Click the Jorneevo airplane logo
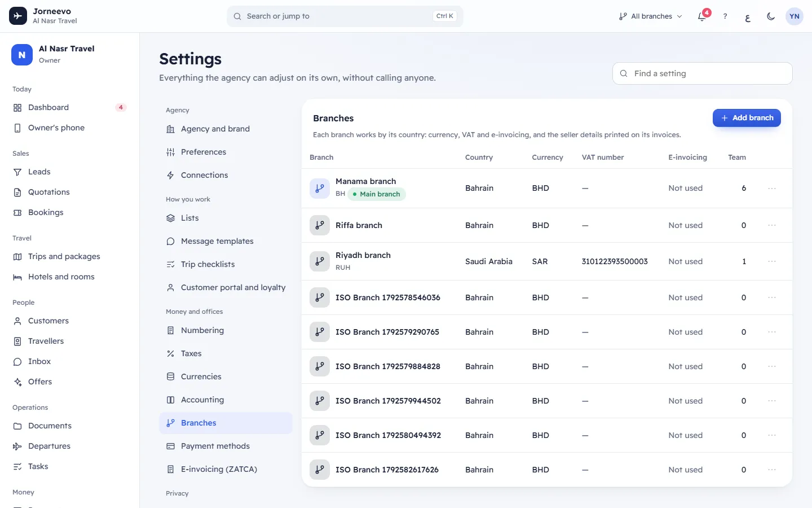 pos(18,16)
